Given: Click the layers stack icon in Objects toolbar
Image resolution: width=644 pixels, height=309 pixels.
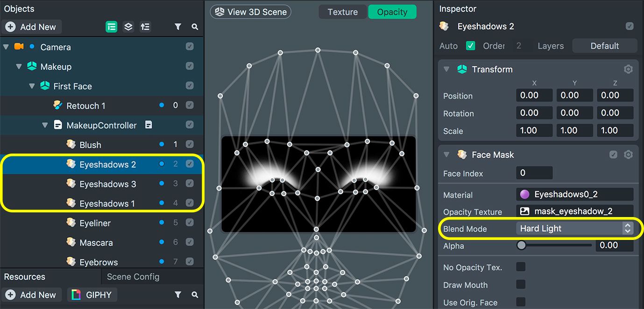Looking at the screenshot, I should click(128, 27).
